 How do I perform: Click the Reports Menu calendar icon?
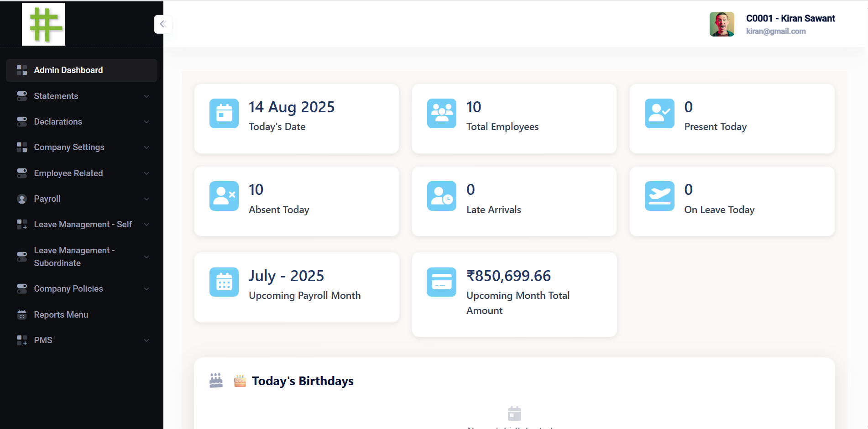tap(21, 314)
